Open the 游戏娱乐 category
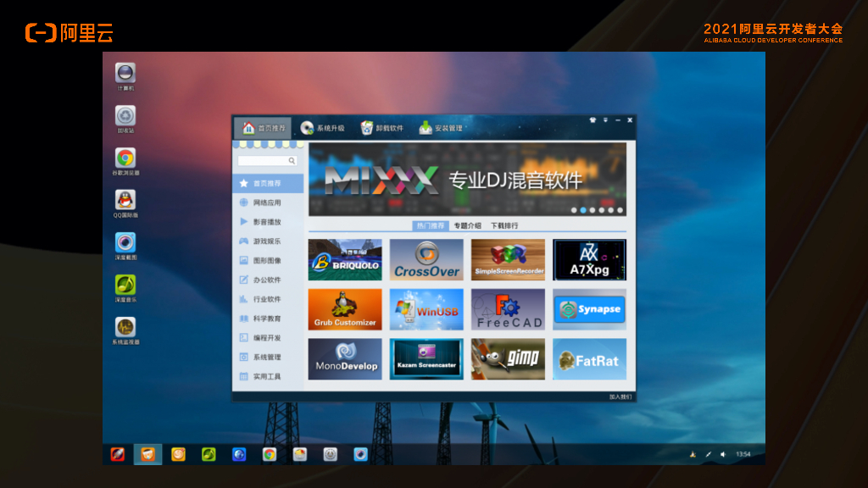 click(268, 241)
